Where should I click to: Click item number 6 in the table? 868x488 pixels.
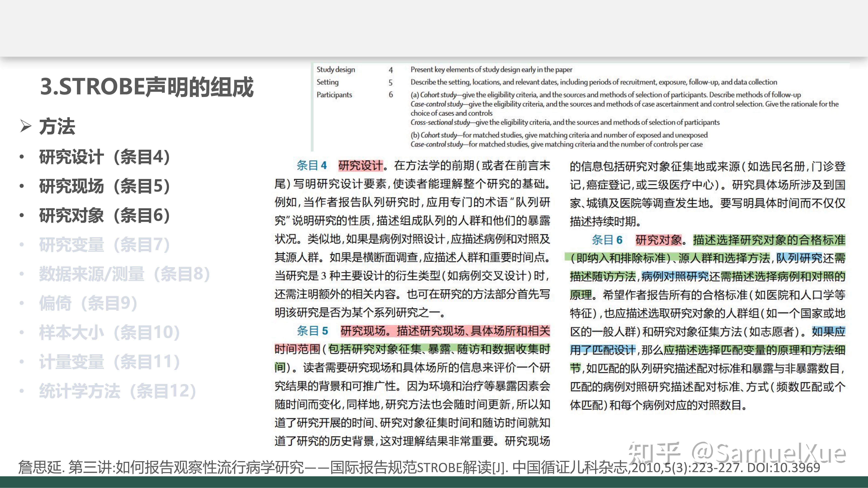[x=391, y=95]
